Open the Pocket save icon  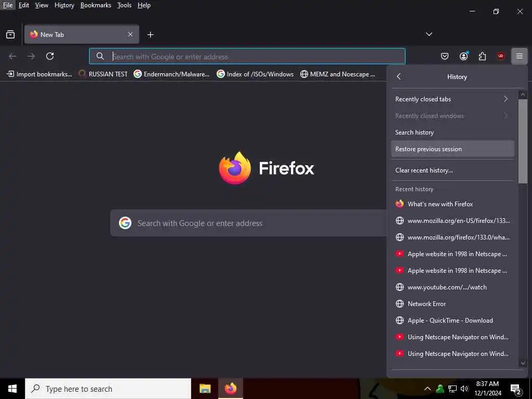[x=445, y=56]
